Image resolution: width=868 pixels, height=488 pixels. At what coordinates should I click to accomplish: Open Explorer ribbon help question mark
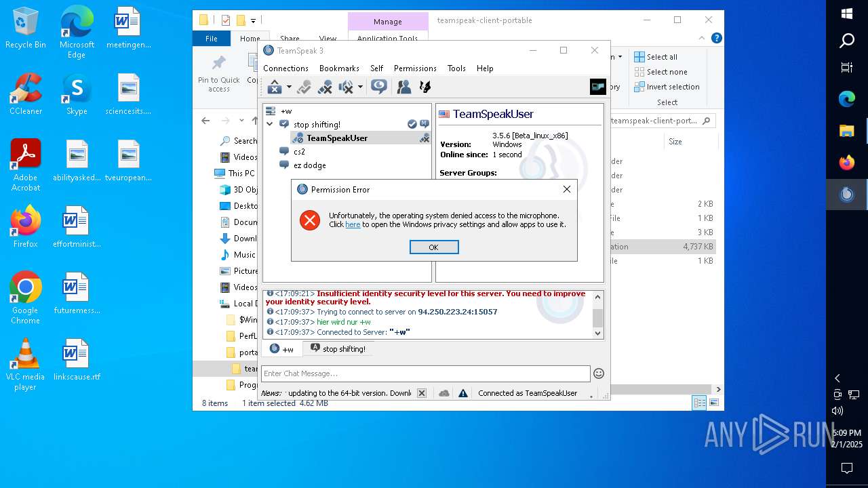(x=717, y=39)
